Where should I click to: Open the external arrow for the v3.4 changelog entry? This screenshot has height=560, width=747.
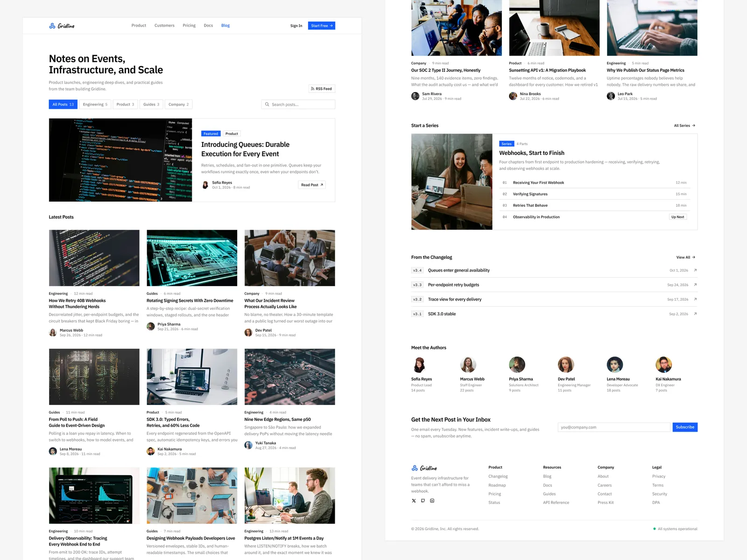[695, 270]
